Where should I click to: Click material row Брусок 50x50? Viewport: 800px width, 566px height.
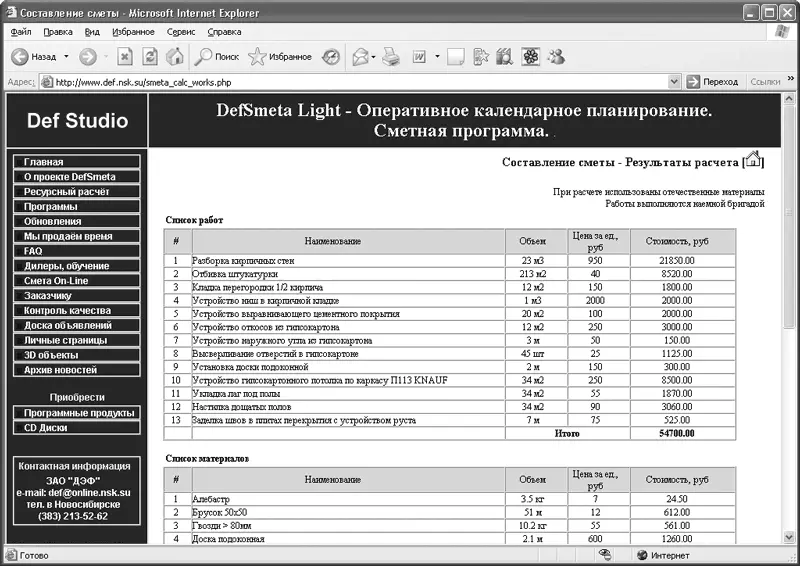pos(449,512)
